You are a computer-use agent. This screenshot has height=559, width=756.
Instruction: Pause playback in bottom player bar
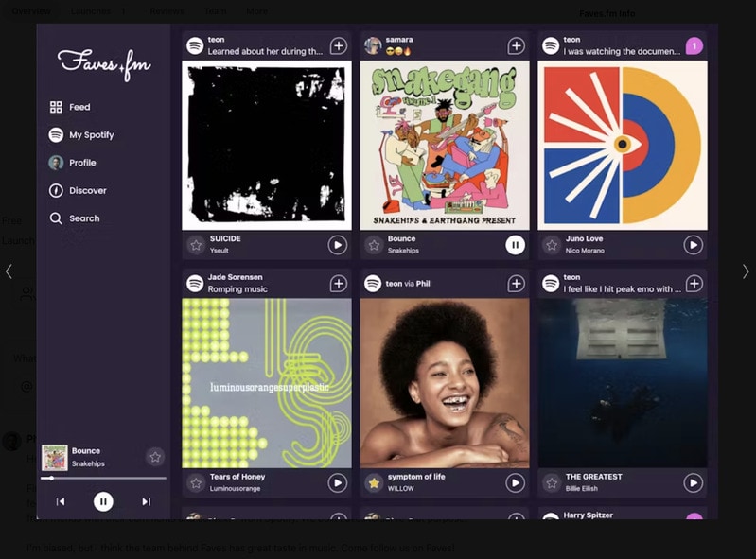[x=103, y=502]
